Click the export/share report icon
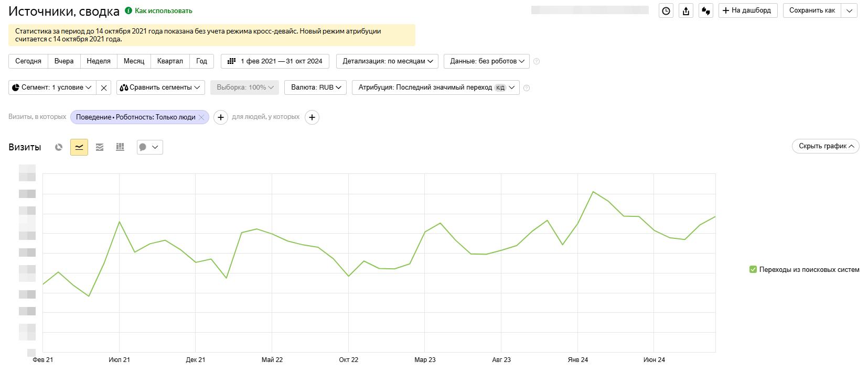The width and height of the screenshot is (868, 384). point(686,10)
